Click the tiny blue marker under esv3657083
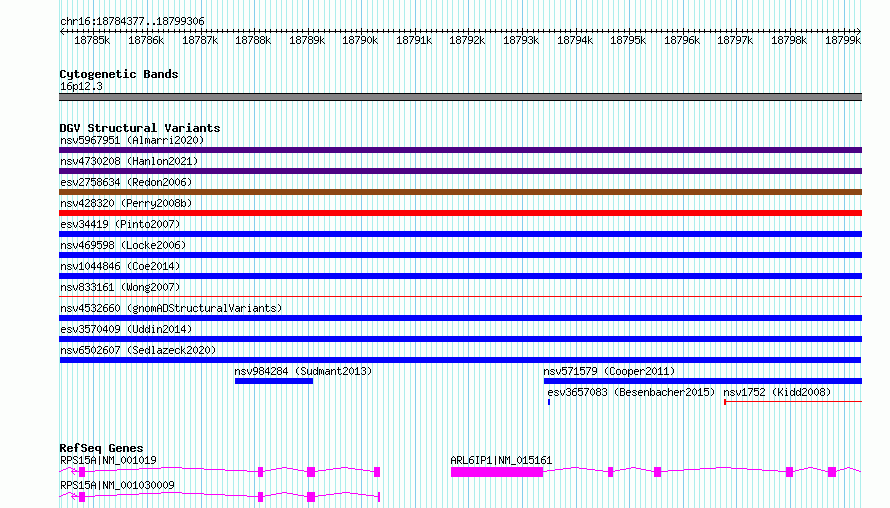The image size is (890, 508). click(549, 402)
